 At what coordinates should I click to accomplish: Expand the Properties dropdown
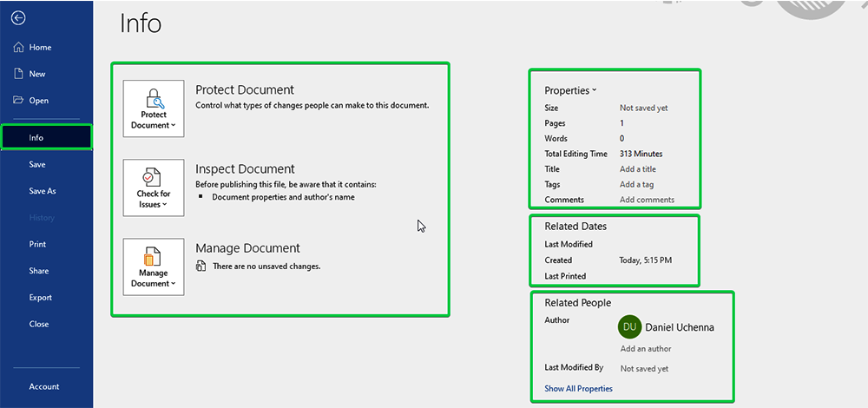pyautogui.click(x=570, y=90)
